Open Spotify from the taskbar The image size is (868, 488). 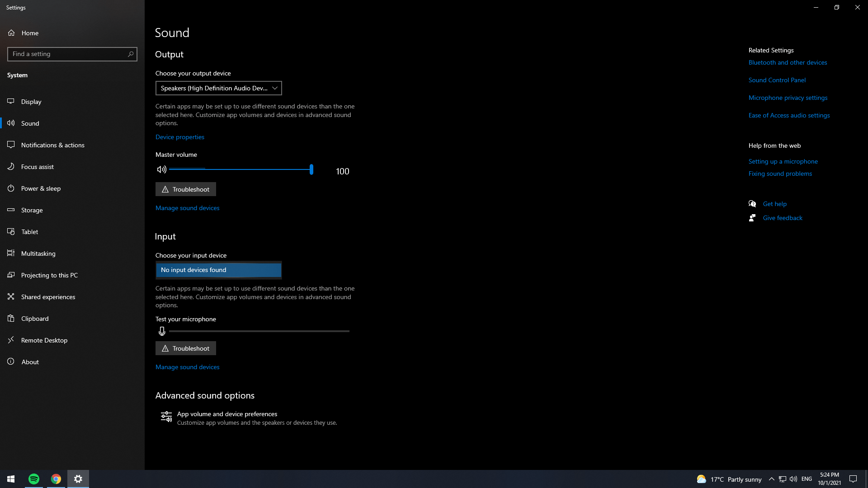click(x=34, y=479)
